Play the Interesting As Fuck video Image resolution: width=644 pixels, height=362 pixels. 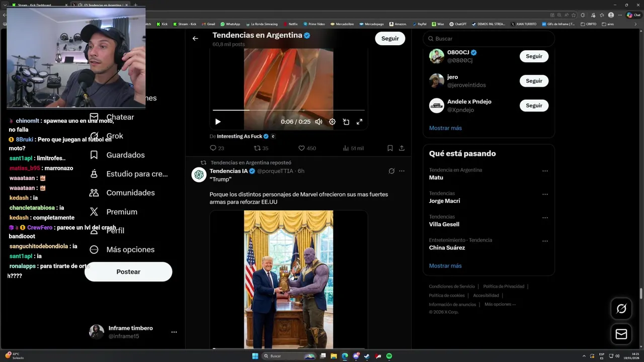218,122
